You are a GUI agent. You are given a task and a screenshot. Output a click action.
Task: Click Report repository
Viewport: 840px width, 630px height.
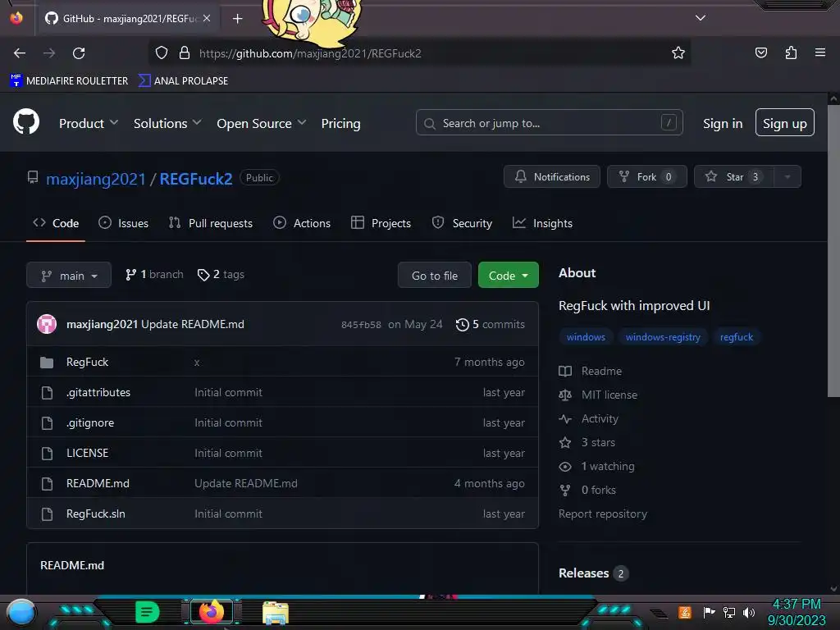603,514
